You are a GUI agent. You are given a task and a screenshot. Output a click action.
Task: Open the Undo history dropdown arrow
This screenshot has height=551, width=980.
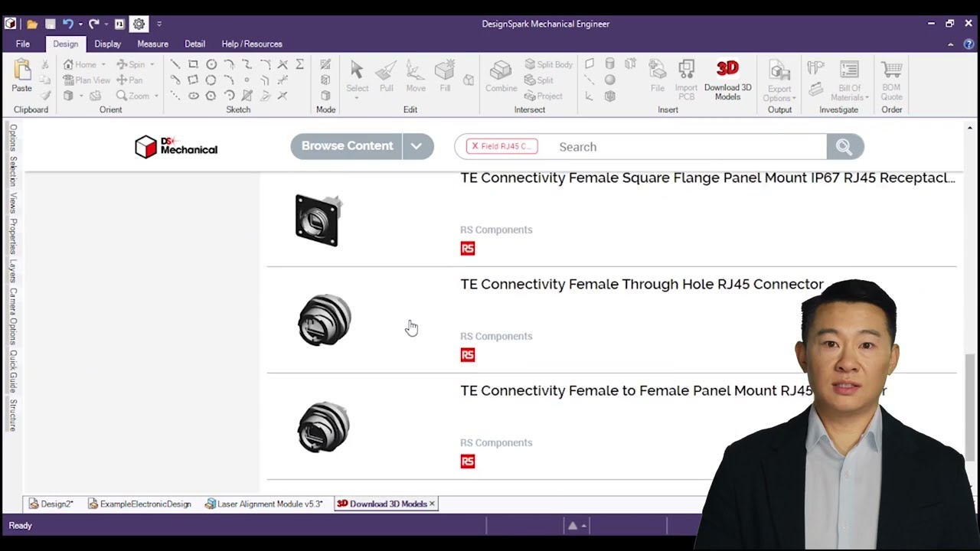tap(80, 24)
